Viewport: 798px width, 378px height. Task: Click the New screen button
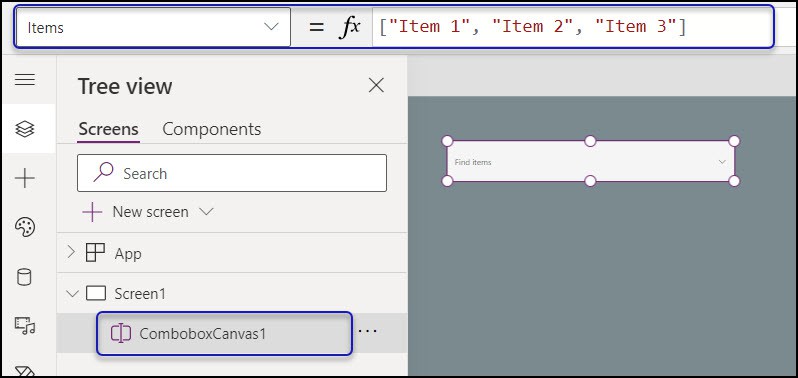tap(136, 212)
